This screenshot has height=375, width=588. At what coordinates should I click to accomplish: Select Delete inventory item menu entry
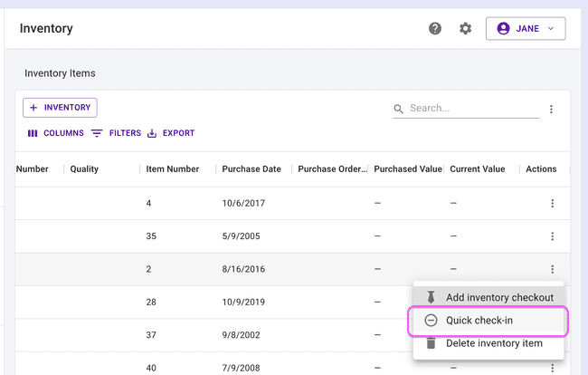pos(494,343)
